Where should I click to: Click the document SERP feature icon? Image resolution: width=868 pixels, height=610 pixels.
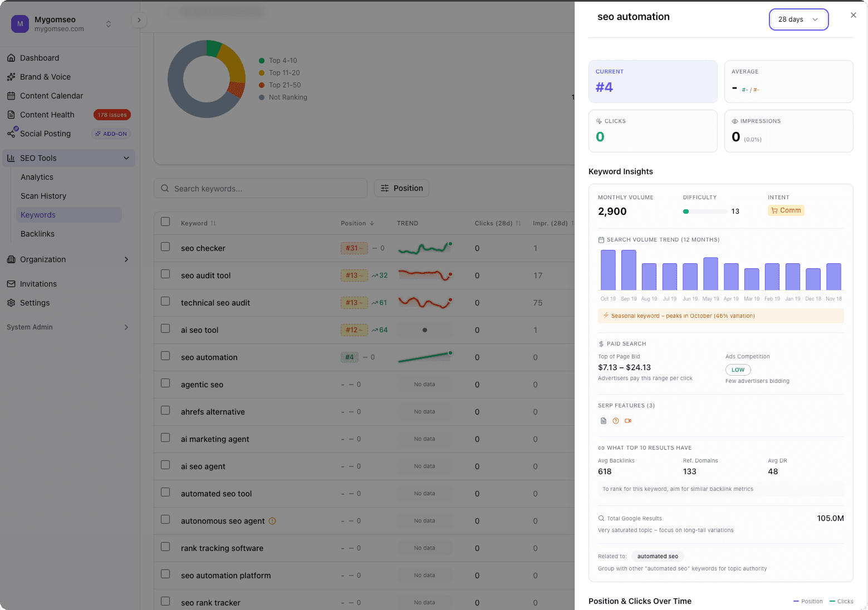coord(604,421)
